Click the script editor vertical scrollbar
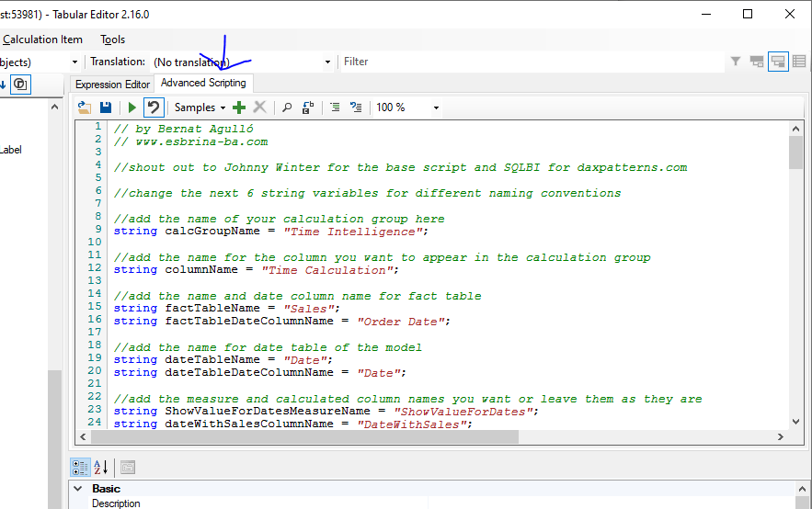 tap(795, 276)
